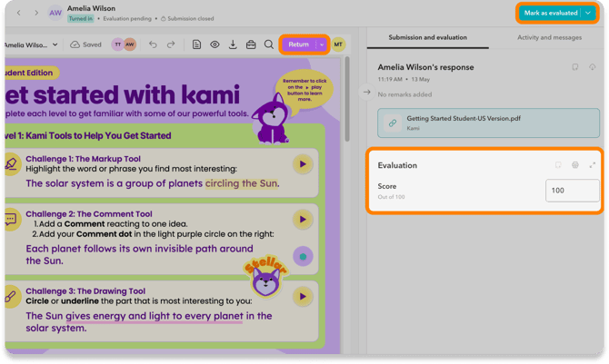
Task: Open the document pages icon
Action: [196, 44]
